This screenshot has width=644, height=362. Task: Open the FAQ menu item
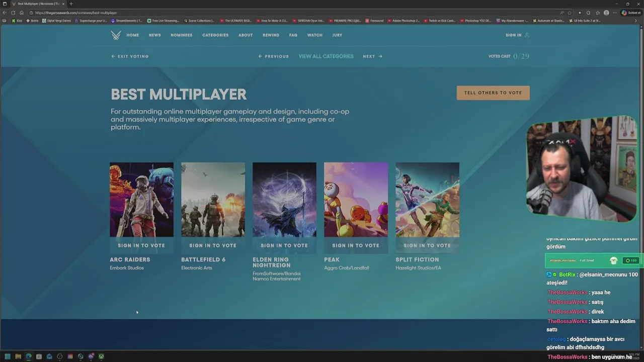293,35
